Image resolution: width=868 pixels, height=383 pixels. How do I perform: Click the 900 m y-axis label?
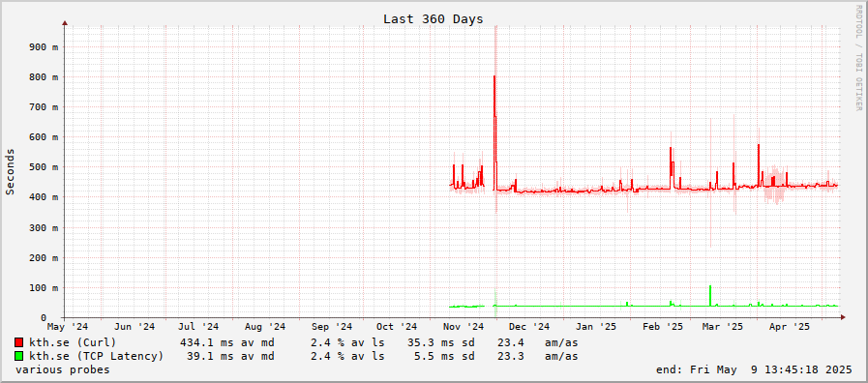(45, 47)
